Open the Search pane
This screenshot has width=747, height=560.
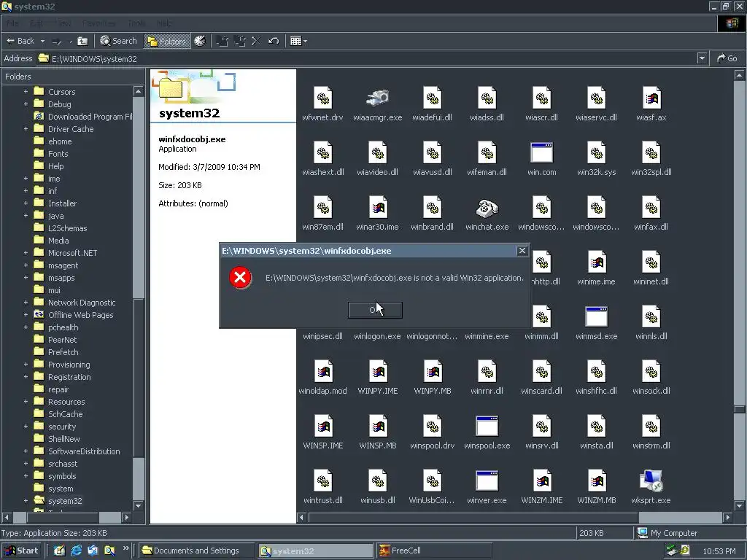118,41
